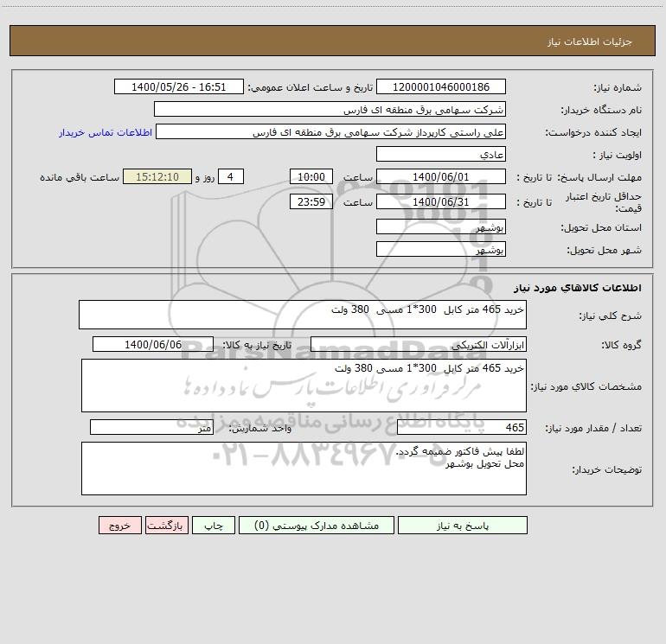Open 'اطلاعات تماس خریدار' link
This screenshot has width=666, height=644.
(106, 132)
